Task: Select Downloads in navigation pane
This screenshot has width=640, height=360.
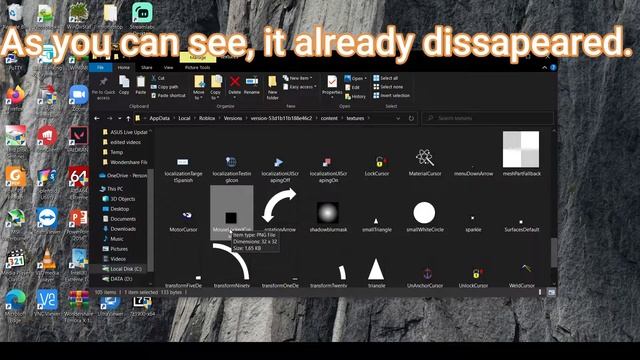Action: (x=119, y=229)
